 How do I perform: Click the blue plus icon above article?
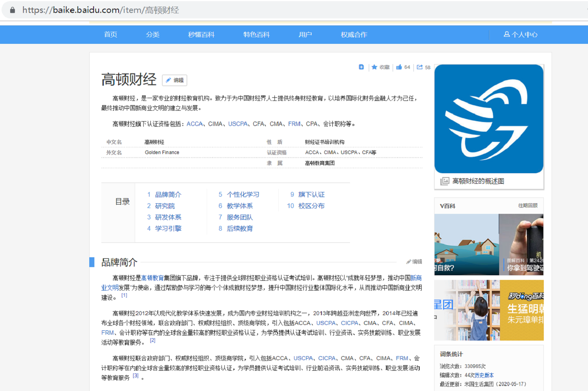(x=361, y=67)
